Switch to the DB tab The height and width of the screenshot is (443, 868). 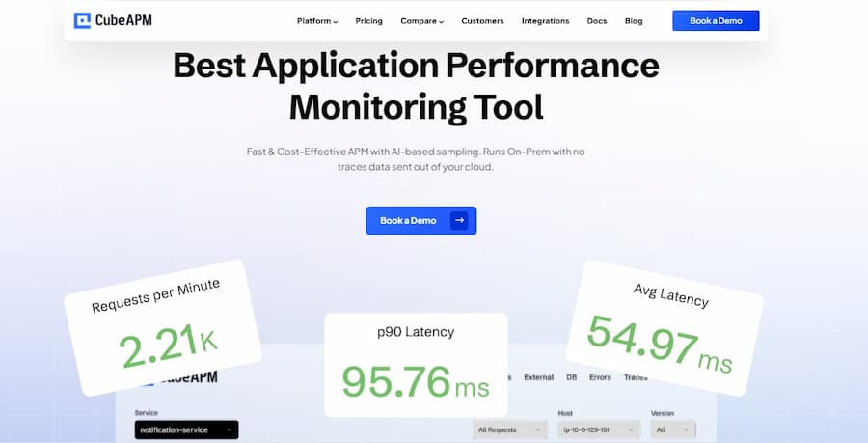(572, 377)
